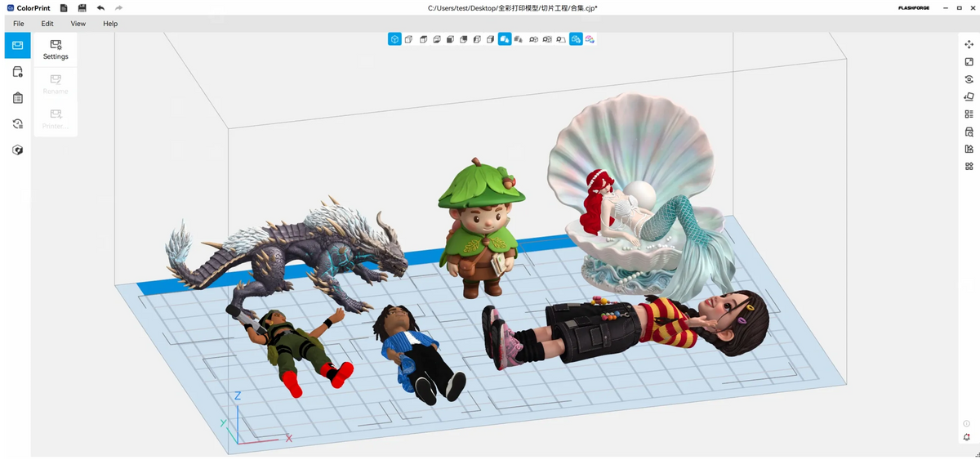Image resolution: width=980 pixels, height=460 pixels.
Task: Select the Scale tool in right toolbar
Action: [969, 62]
